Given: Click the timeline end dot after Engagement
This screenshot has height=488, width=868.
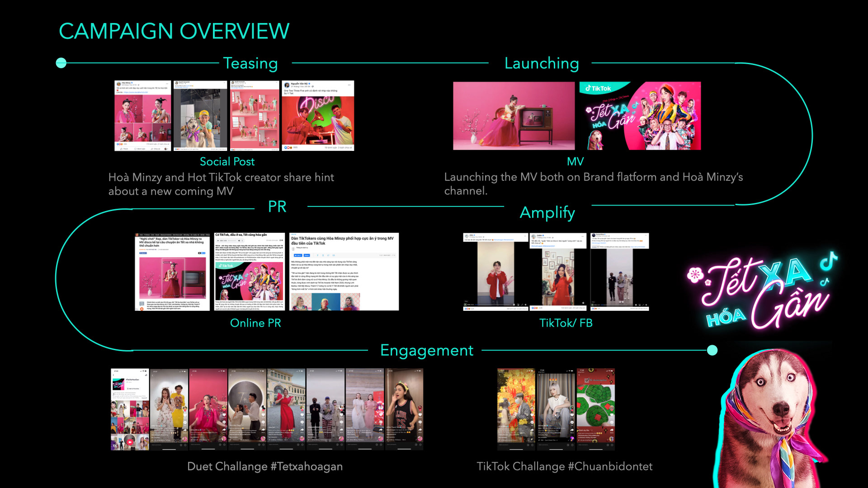Looking at the screenshot, I should click(x=712, y=350).
